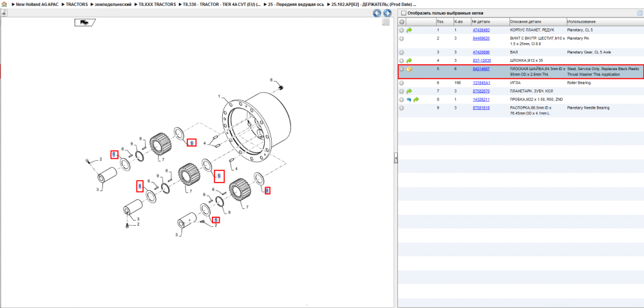Viewport: 644px width, 308px height.
Task: Select the 'ПЛАНЕТАРН. ЗУБЧ. КОЛ' description
Action: pyautogui.click(x=531, y=91)
